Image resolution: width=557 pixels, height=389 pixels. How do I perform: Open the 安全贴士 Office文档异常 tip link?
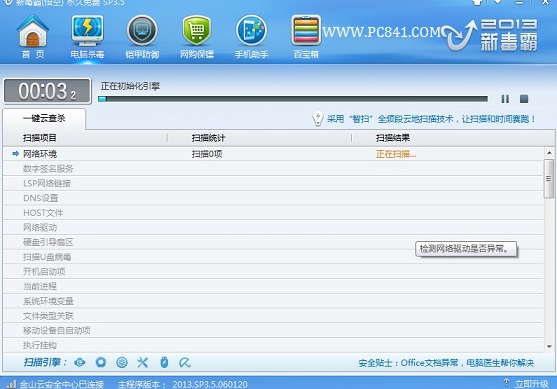tap(446, 363)
